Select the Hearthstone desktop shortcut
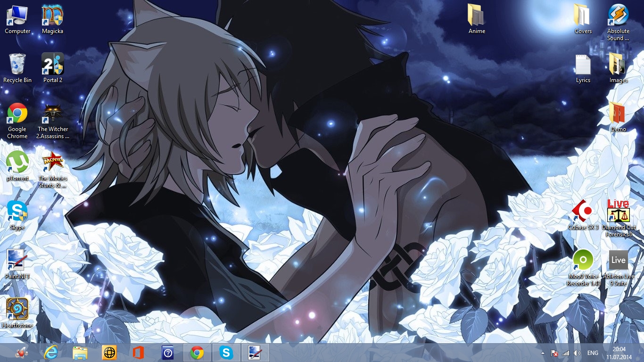This screenshot has height=362, width=644. [17, 313]
